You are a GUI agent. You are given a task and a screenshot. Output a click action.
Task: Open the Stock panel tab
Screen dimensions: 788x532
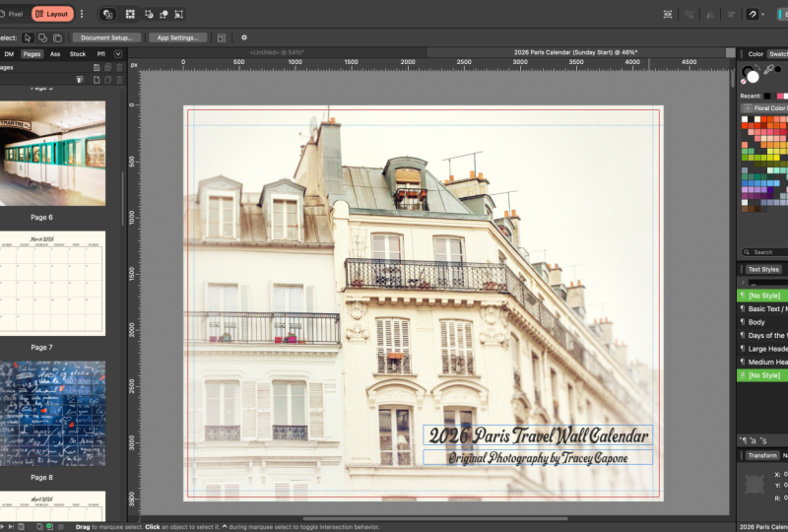[78, 54]
